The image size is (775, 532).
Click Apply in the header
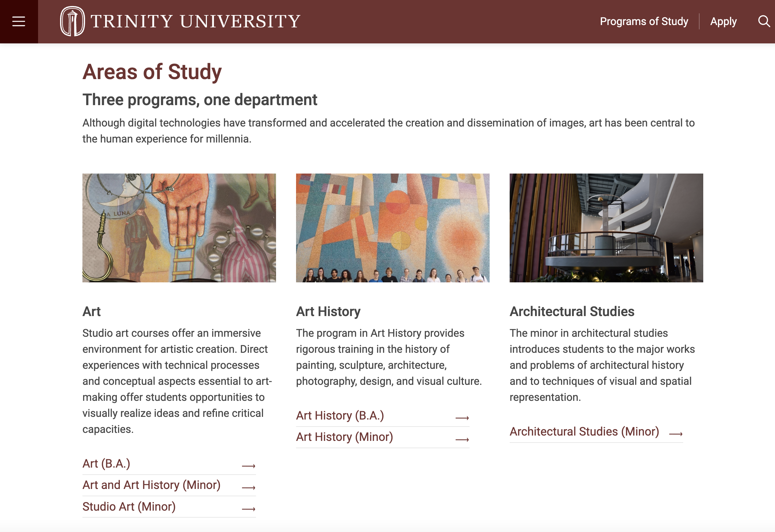point(723,21)
